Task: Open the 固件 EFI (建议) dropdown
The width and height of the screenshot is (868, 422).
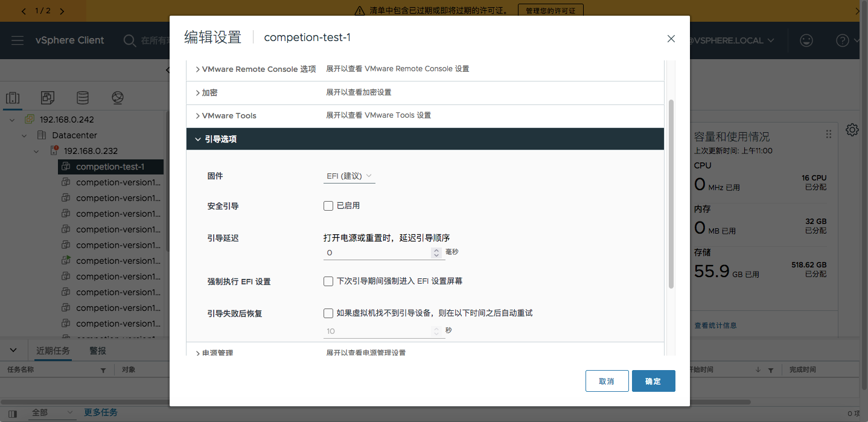Action: (x=349, y=176)
